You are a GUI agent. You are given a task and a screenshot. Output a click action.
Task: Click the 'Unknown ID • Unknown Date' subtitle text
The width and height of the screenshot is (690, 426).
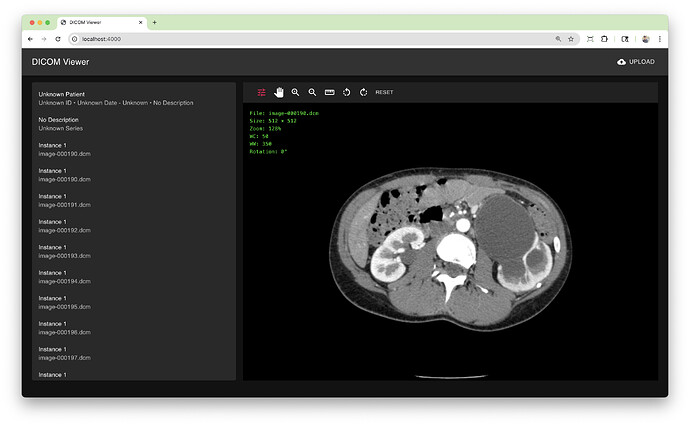pyautogui.click(x=116, y=103)
